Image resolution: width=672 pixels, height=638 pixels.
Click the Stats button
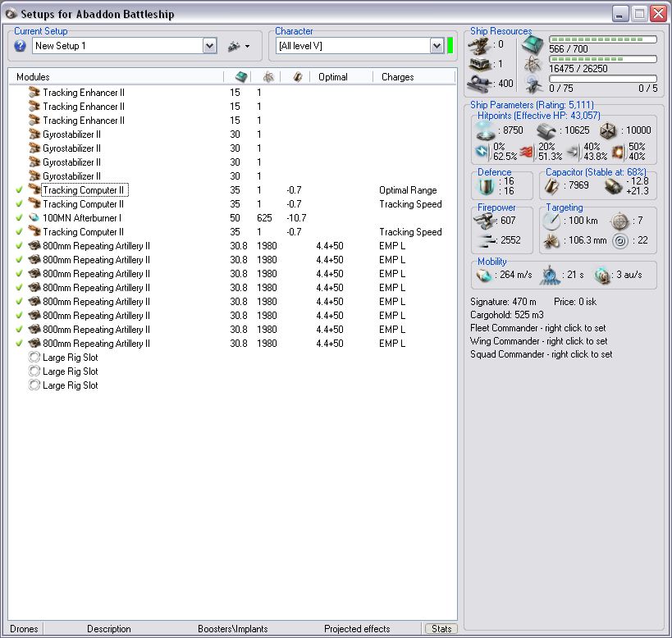[441, 629]
